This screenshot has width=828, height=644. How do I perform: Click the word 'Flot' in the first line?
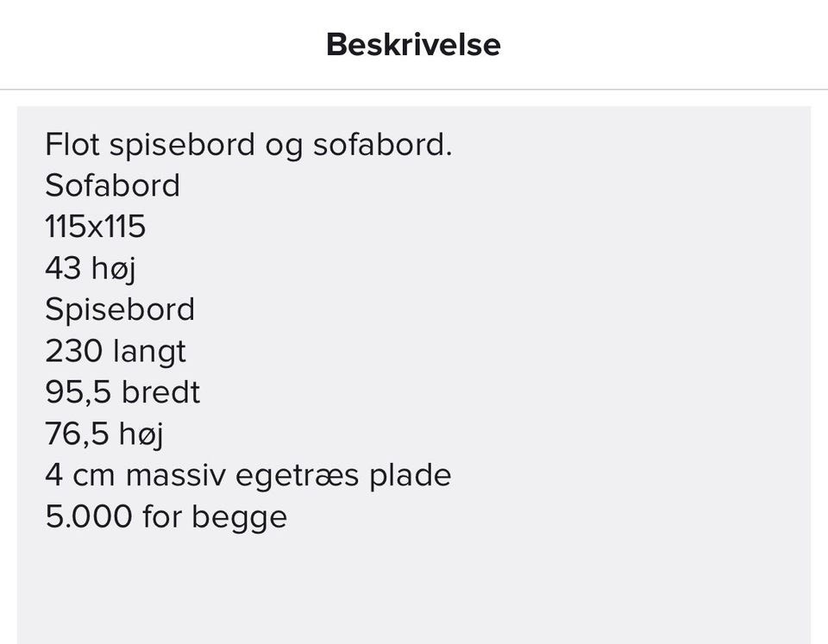[72, 144]
